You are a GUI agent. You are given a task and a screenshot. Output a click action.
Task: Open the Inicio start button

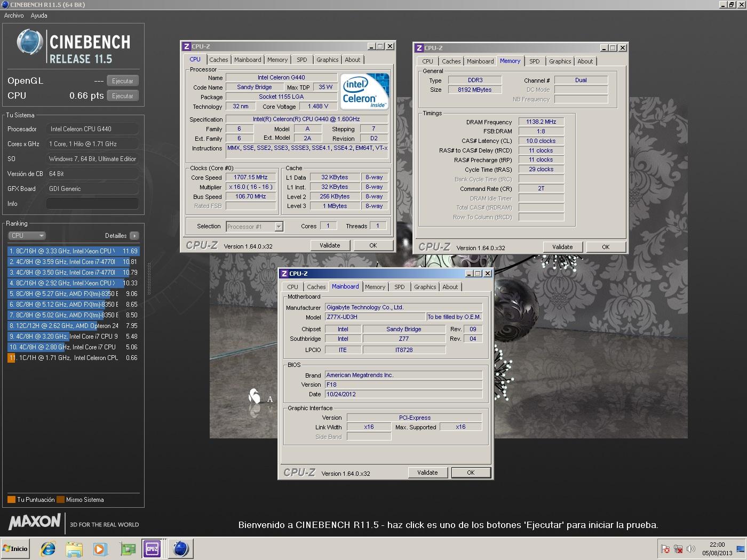[x=15, y=548]
